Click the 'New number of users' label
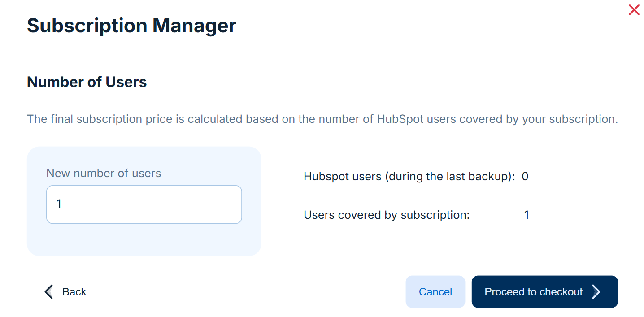This screenshot has height=317, width=644. coord(104,173)
